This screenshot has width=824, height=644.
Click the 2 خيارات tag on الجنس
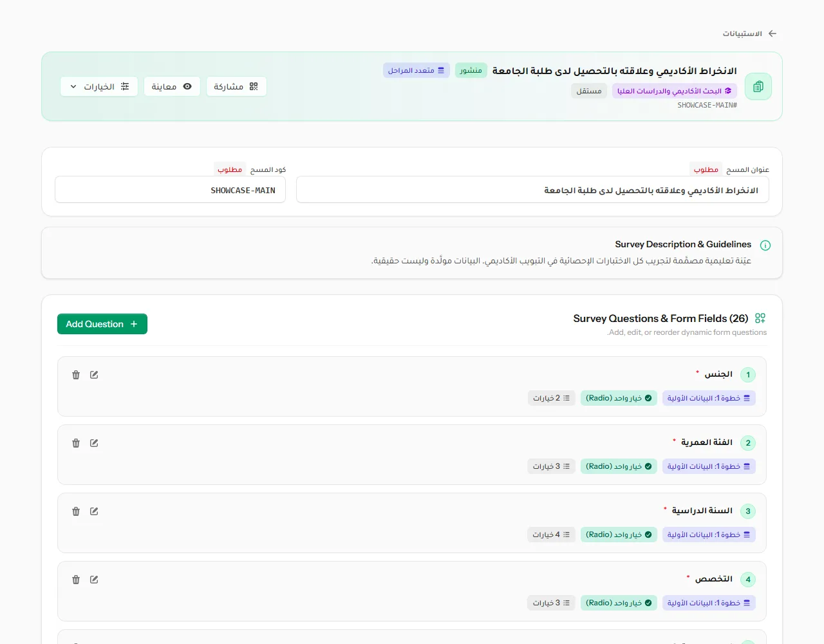tap(551, 398)
